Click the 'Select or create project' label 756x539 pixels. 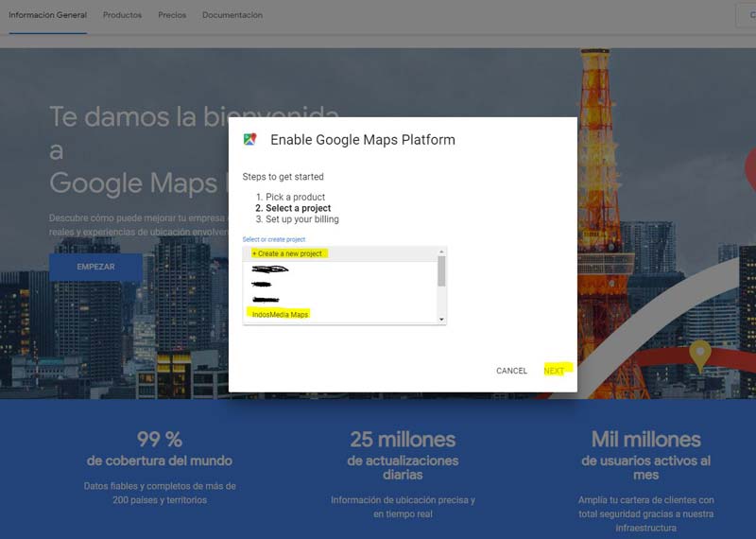(273, 239)
